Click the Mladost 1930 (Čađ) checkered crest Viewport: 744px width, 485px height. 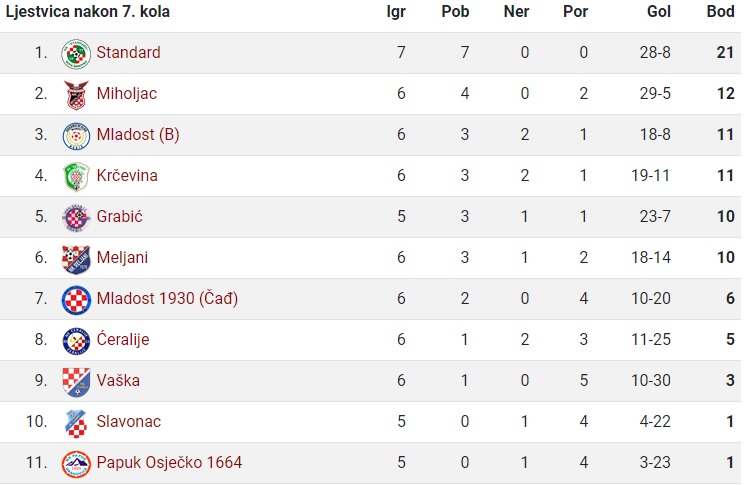(76, 300)
